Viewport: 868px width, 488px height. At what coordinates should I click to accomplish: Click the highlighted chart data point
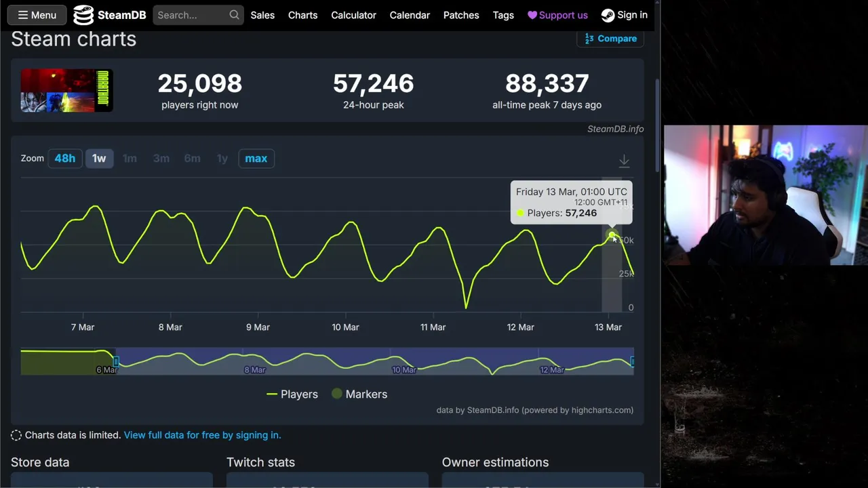612,236
